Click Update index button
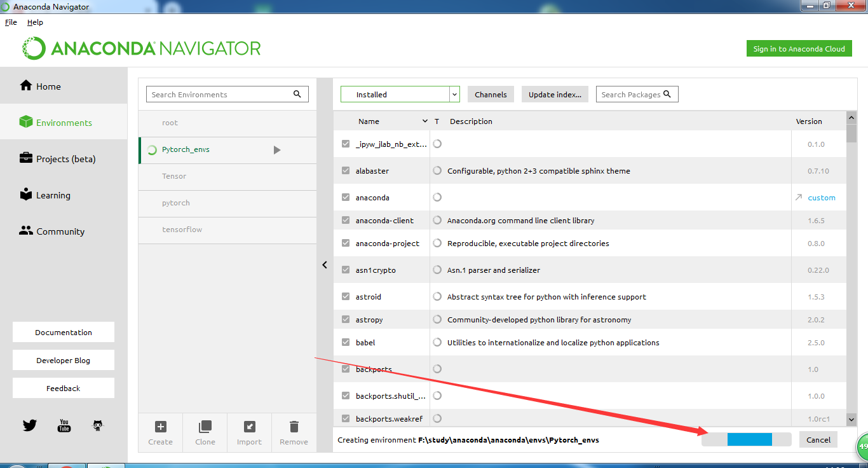Viewport: 868px width, 468px height. 555,94
